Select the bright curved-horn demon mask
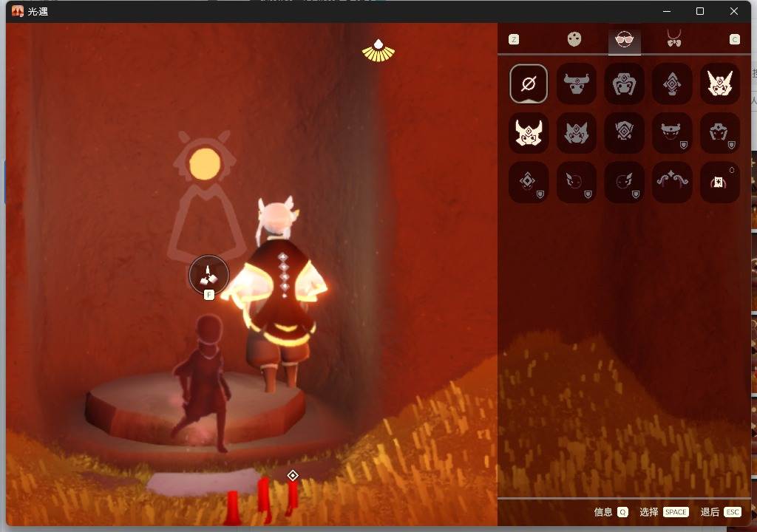757x532 pixels. 529,133
